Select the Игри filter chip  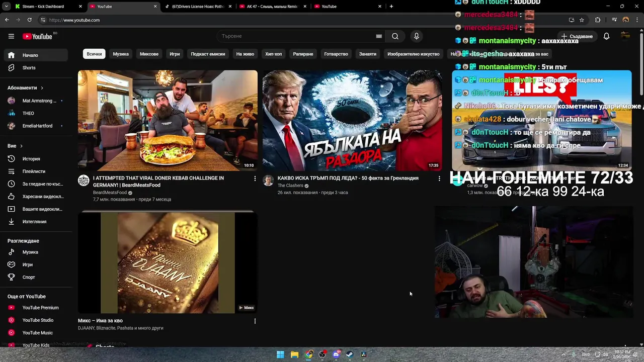[175, 54]
